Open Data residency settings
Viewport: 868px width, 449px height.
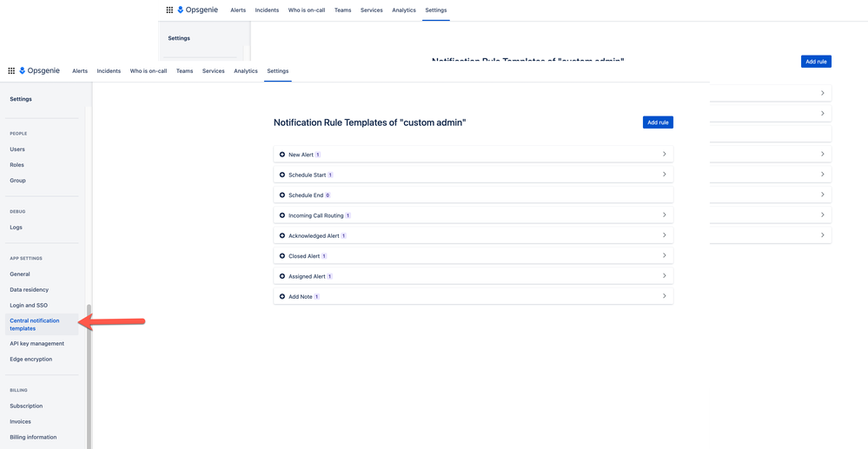click(29, 289)
